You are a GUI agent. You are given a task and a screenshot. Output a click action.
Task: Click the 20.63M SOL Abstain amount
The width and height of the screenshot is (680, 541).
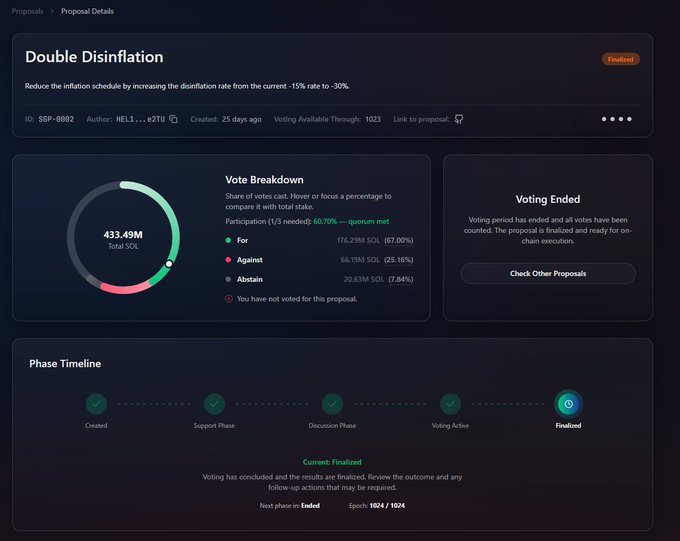point(363,279)
